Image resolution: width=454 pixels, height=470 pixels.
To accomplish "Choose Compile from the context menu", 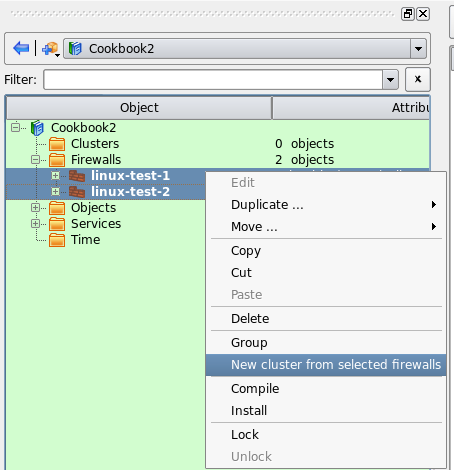I will coord(326,389).
